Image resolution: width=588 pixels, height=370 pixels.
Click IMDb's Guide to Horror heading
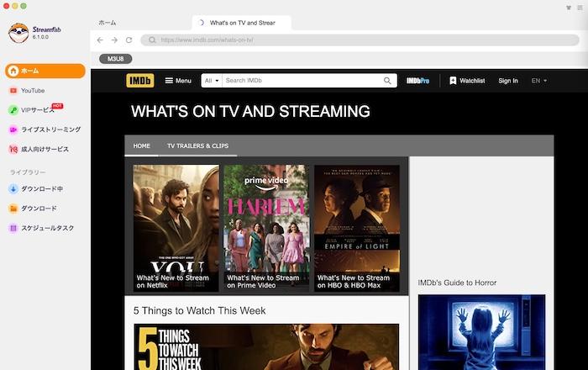coord(457,283)
